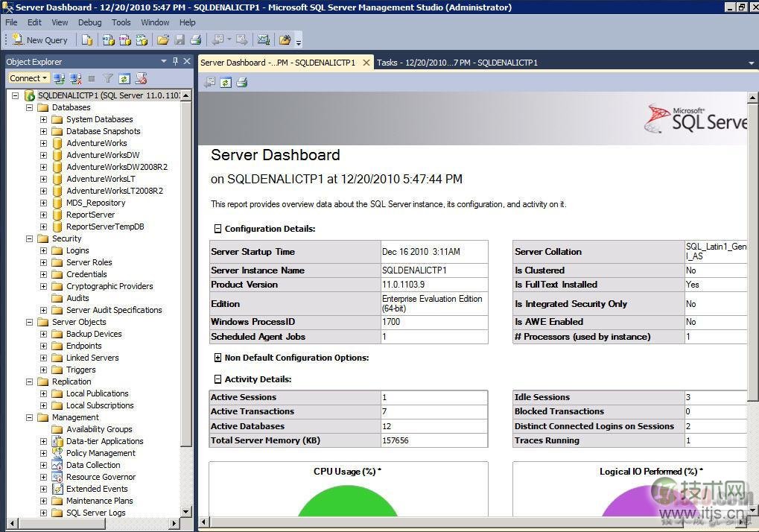Click the Policy Management node icon

[57, 453]
